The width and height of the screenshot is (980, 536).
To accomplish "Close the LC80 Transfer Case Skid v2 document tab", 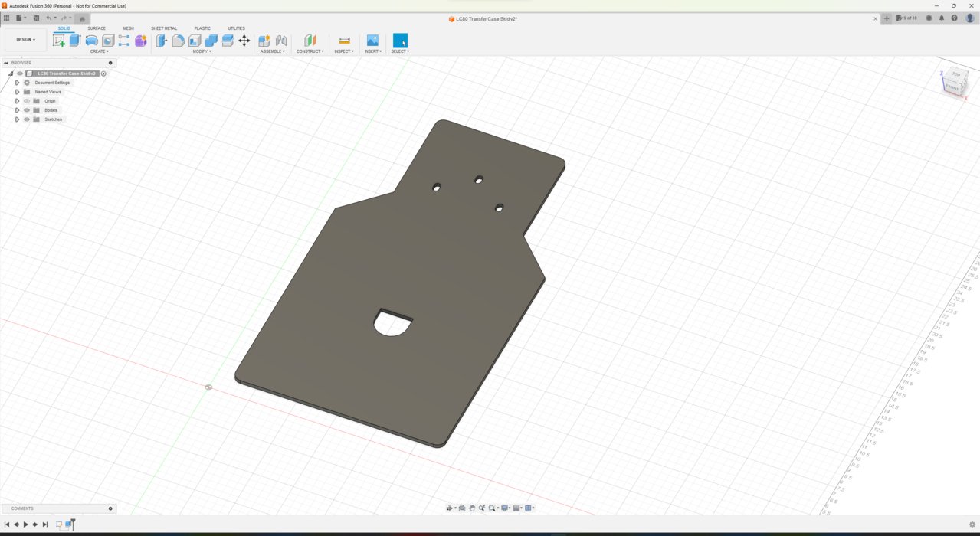I will pyautogui.click(x=876, y=18).
